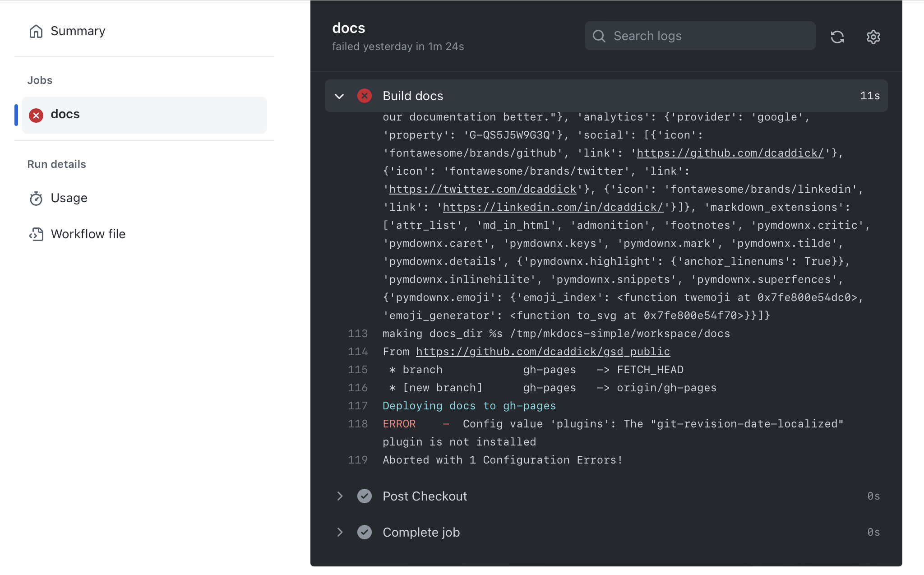This screenshot has height=575, width=924.
Task: Click the Usage stopwatch icon
Action: [36, 198]
